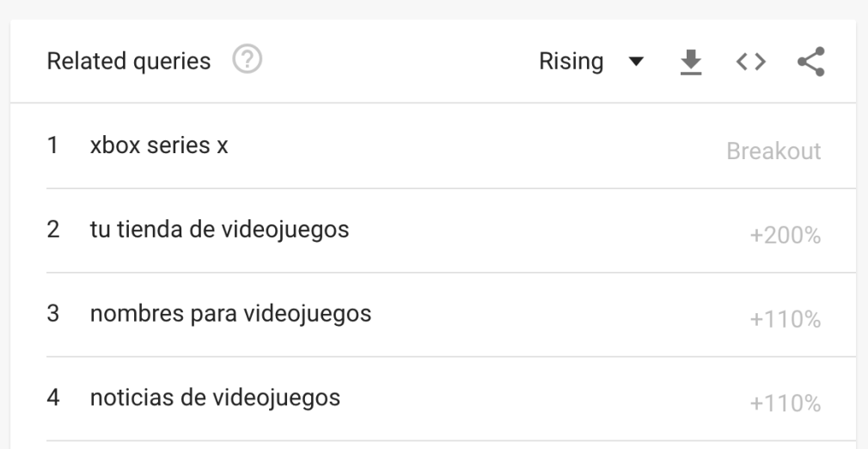Select the tu tienda de videojuegos query
The height and width of the screenshot is (449, 868).
tap(219, 230)
